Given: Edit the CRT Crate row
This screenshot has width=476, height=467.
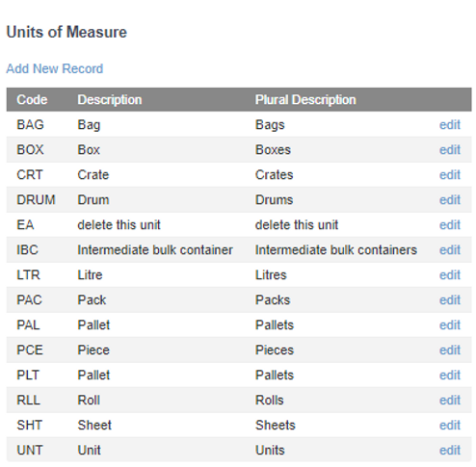Looking at the screenshot, I should (450, 174).
